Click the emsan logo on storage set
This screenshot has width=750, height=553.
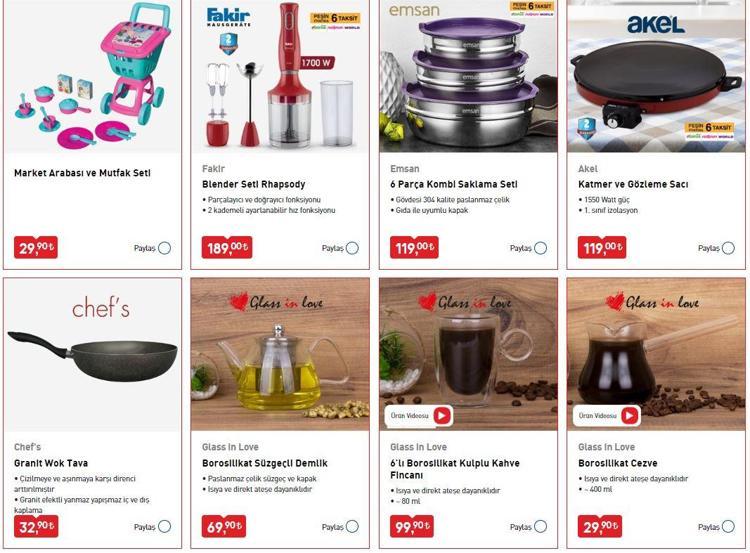[414, 10]
